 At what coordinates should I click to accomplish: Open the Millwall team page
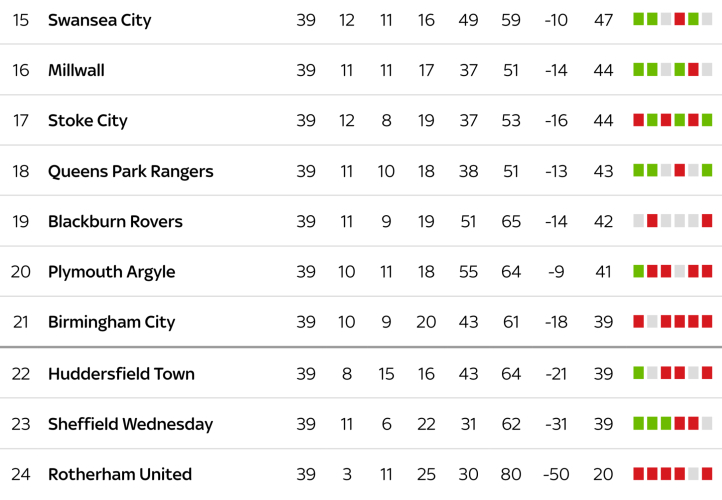76,70
